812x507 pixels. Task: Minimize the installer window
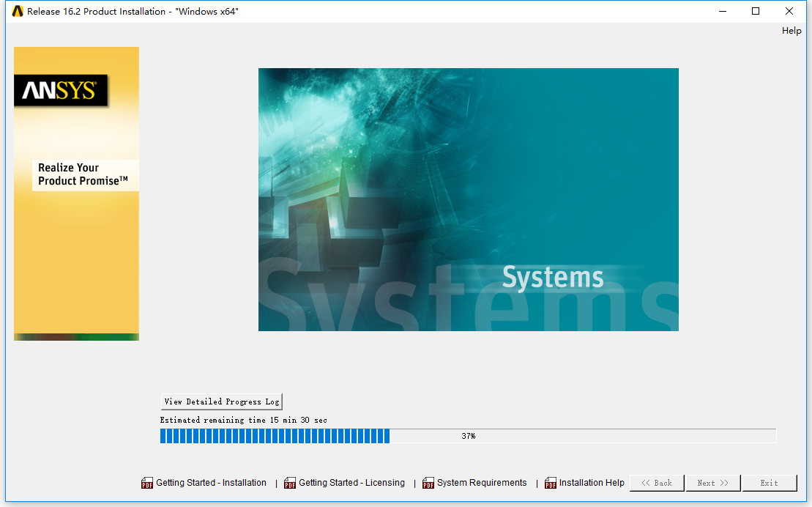click(x=723, y=12)
